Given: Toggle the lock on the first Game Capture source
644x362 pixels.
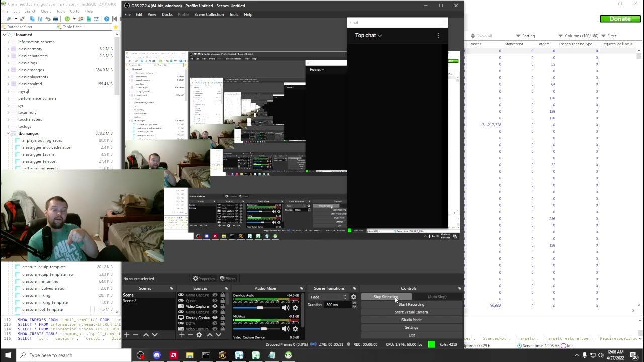Looking at the screenshot, I should [222, 295].
